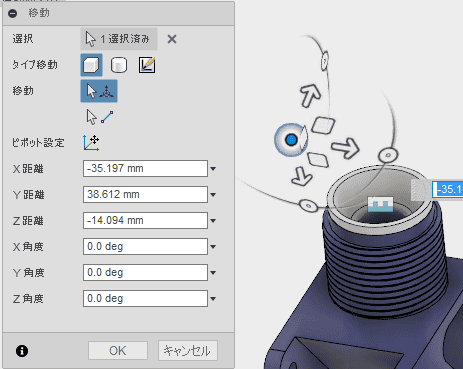Screen dimensions: 463x369
Task: Click the right rotation ring handle
Action: click(x=388, y=155)
